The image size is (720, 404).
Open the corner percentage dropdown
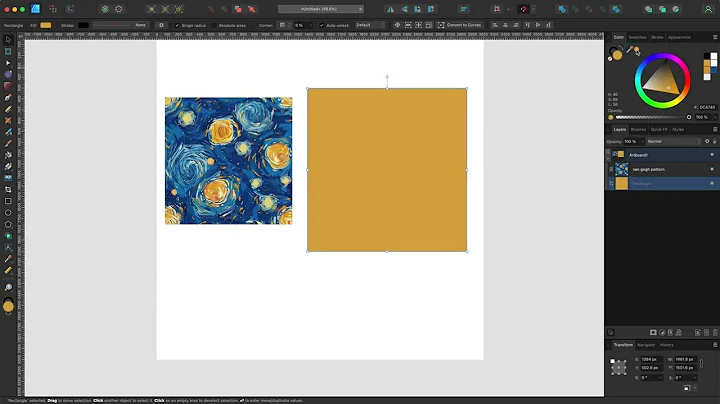[x=310, y=25]
